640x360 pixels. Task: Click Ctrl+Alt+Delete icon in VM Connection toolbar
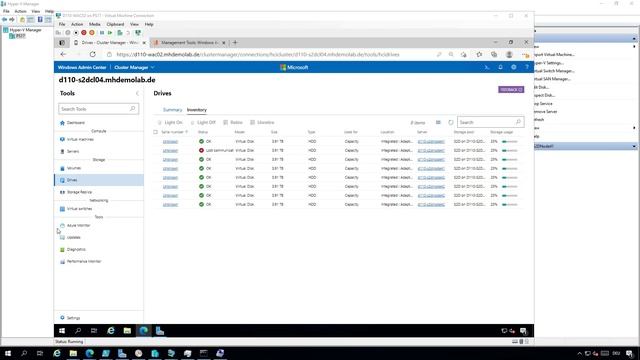tap(58, 33)
